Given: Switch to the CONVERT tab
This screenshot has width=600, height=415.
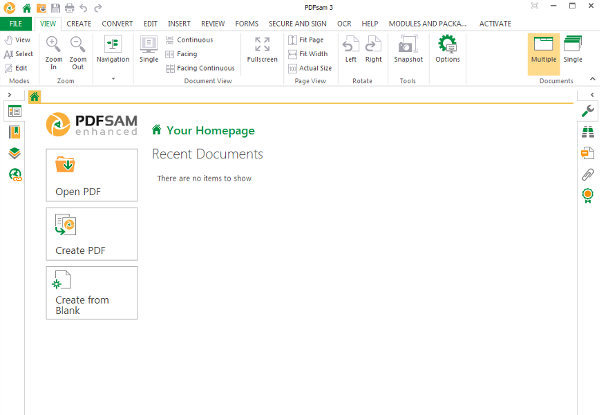Looking at the screenshot, I should pos(117,24).
